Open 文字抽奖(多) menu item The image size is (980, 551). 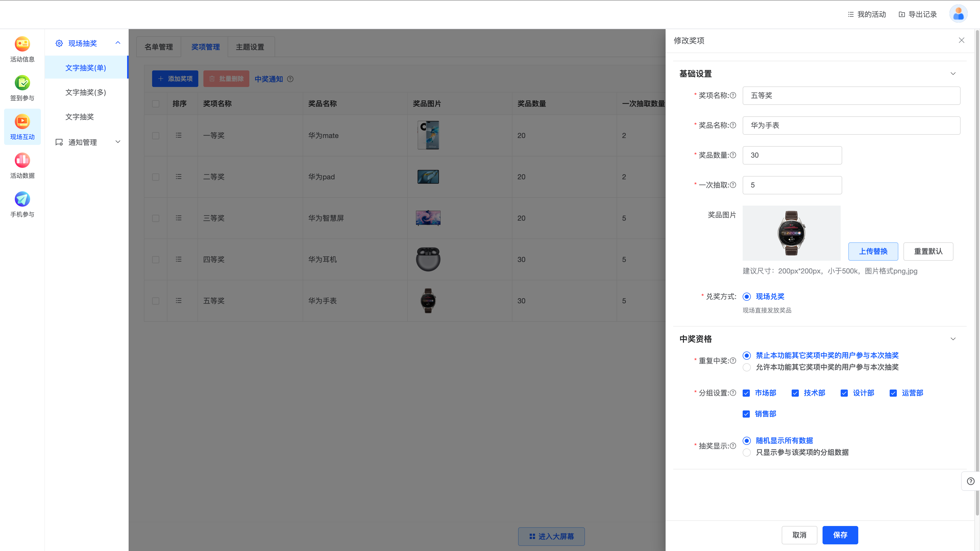[x=85, y=92]
